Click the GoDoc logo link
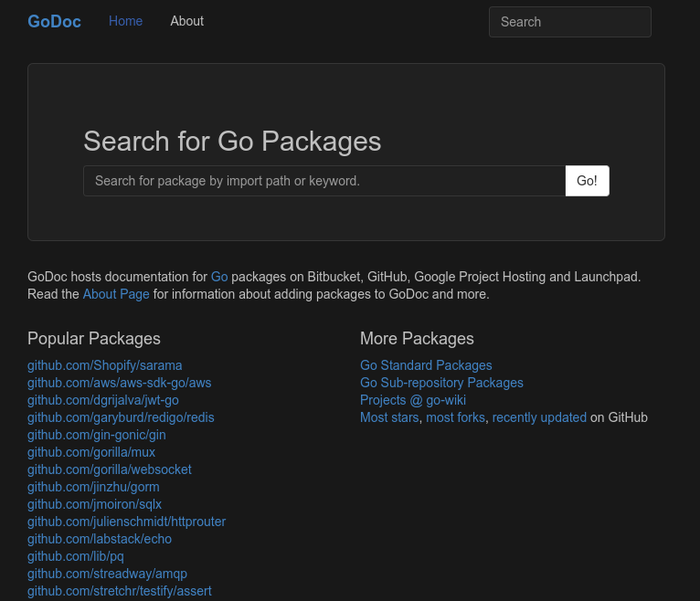This screenshot has width=700, height=601. click(54, 21)
